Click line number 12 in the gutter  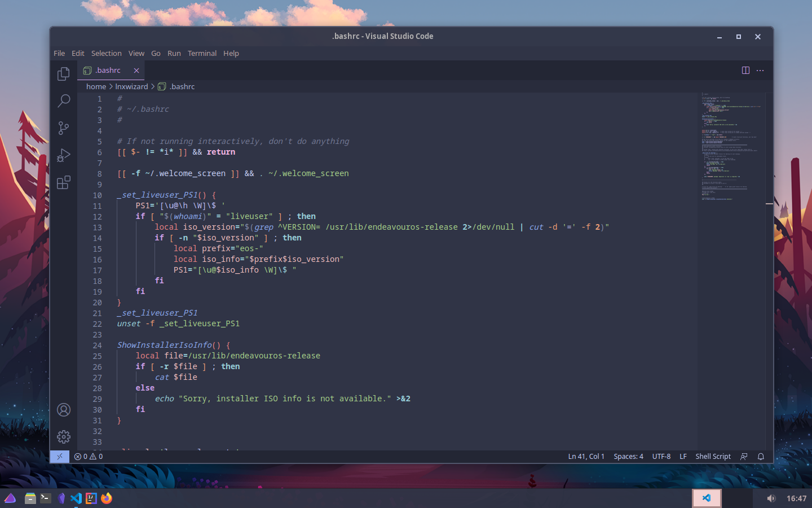(98, 217)
